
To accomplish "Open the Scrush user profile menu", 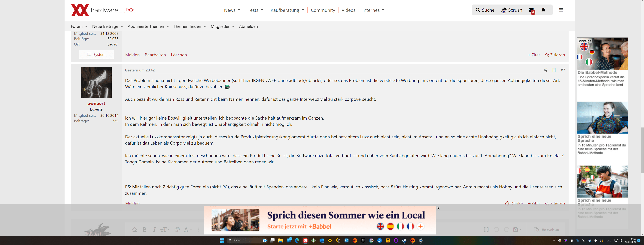I will point(512,10).
